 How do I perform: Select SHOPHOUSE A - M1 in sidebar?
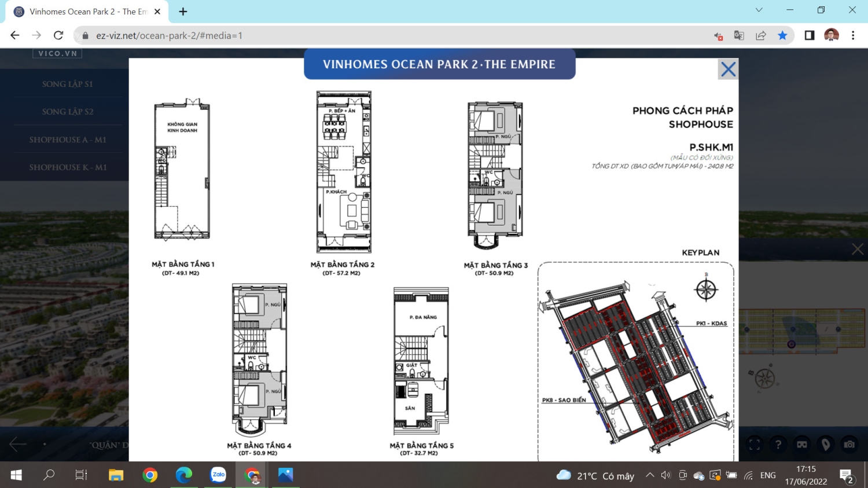coord(68,140)
